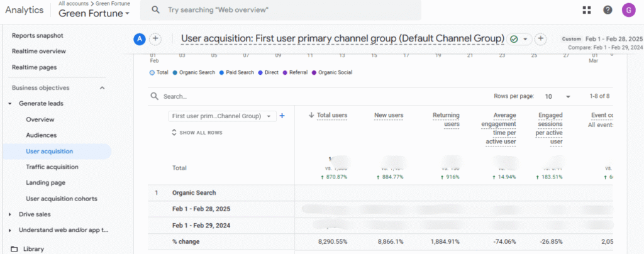Screen dimensions: 644x254
Task: Click the Library folder icon
Action: click(x=14, y=249)
